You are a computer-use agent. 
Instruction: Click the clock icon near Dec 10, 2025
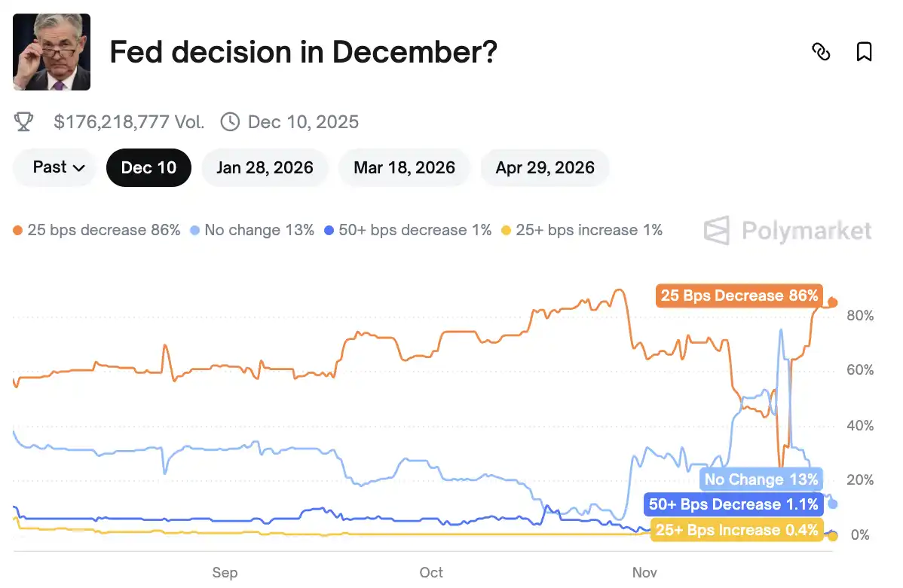pos(228,121)
